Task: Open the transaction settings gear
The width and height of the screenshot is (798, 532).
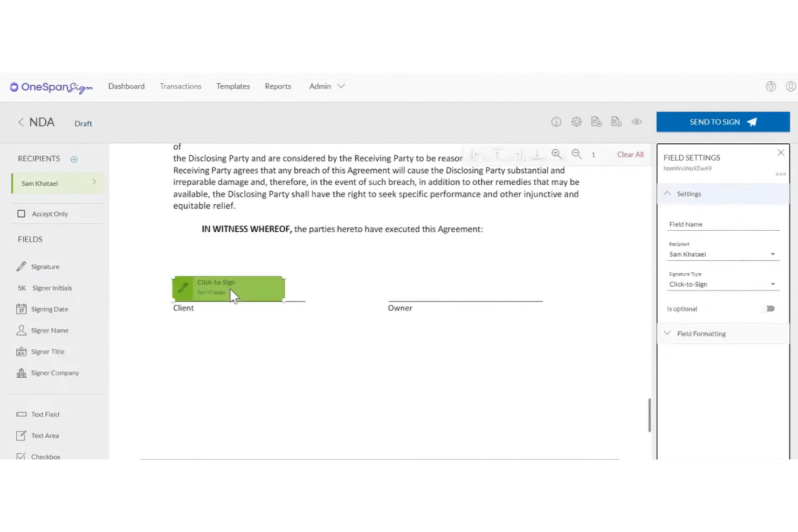Action: coord(576,121)
